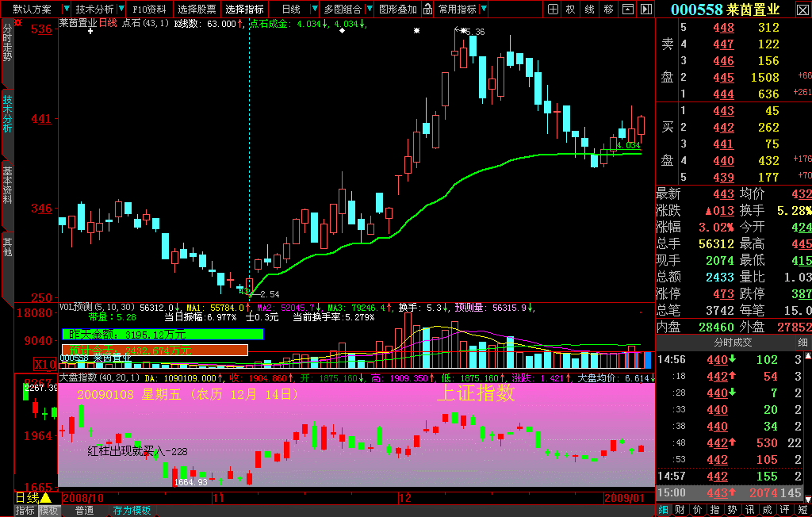Click the window restore icon in toolbar

[x=628, y=9]
